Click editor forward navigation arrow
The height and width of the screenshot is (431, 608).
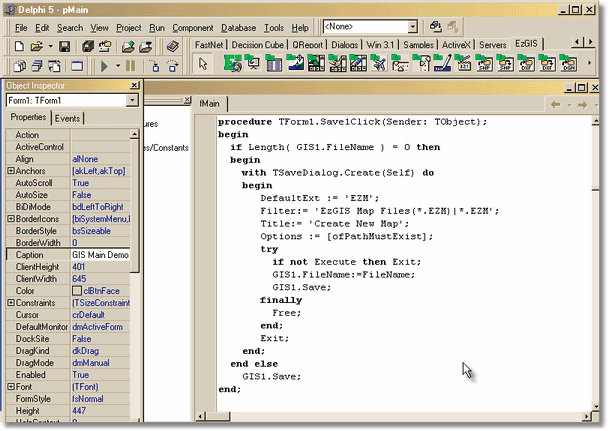tap(582, 105)
